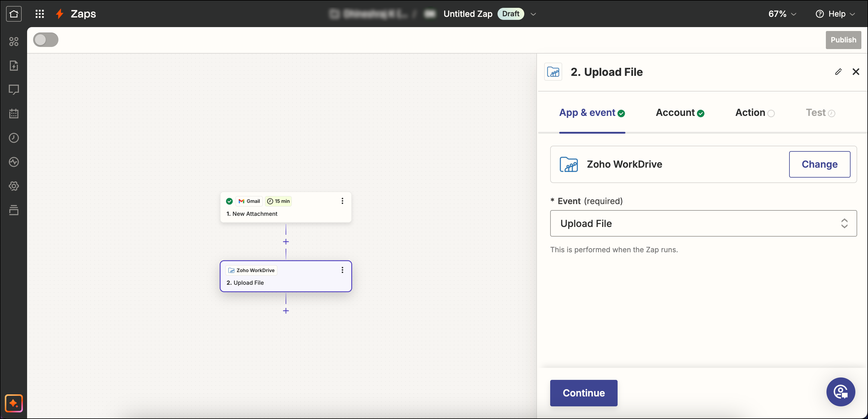This screenshot has height=419, width=868.
Task: Switch to the Account tab
Action: [x=680, y=113]
